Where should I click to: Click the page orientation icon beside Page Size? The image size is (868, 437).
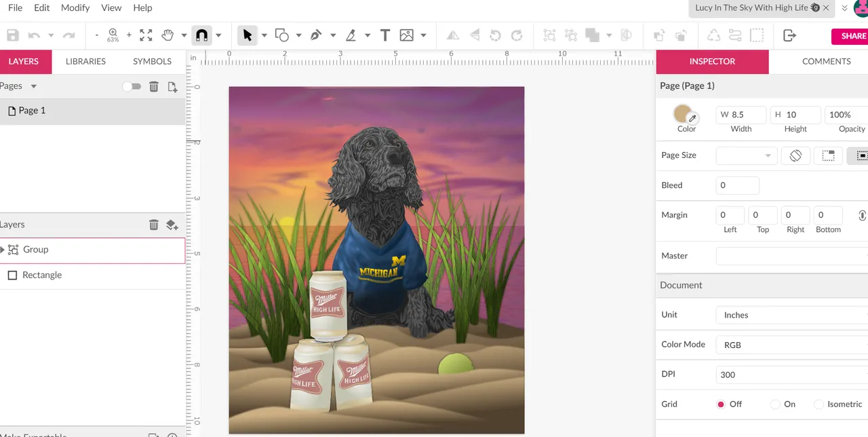pyautogui.click(x=795, y=155)
